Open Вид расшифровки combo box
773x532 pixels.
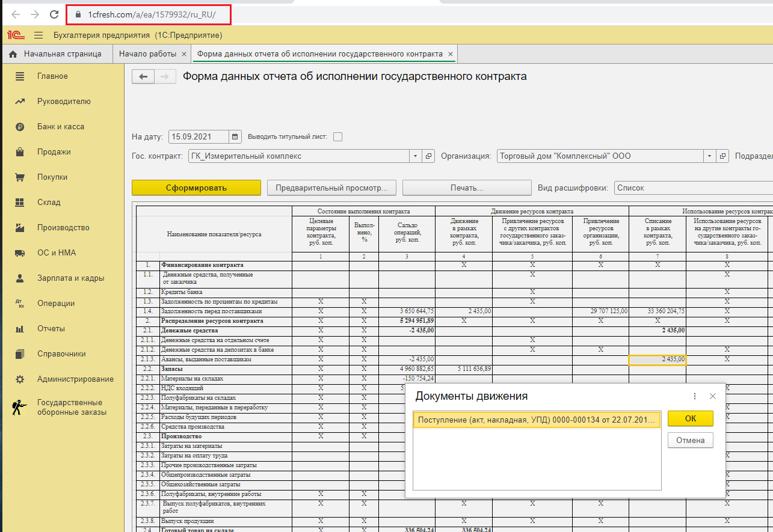coord(693,188)
